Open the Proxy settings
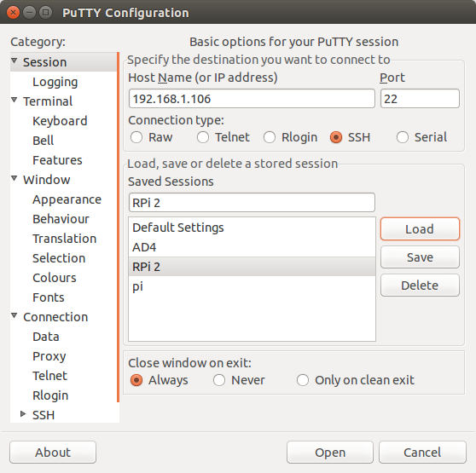The image size is (476, 473). pos(49,356)
